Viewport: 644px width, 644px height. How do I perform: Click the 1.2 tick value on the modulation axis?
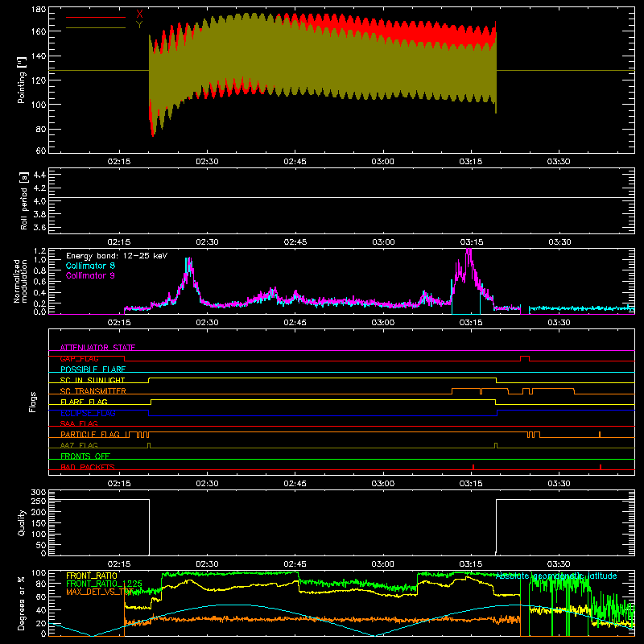[x=39, y=251]
